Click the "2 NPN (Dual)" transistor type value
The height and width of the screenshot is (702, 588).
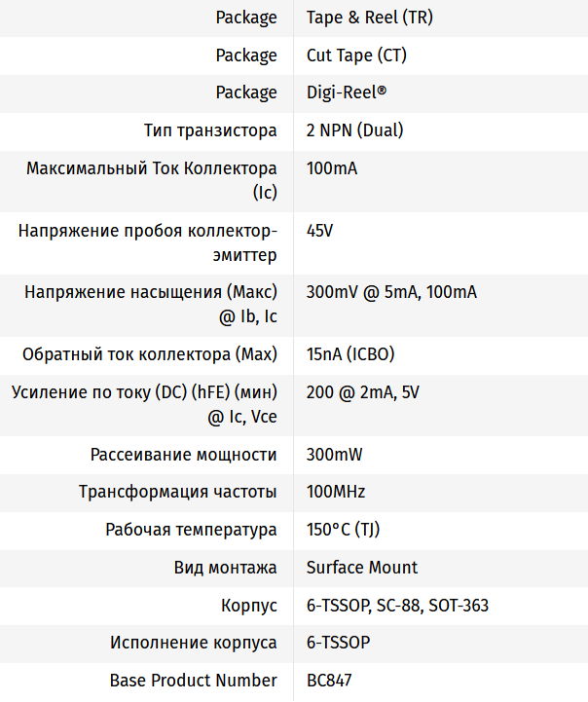[354, 130]
